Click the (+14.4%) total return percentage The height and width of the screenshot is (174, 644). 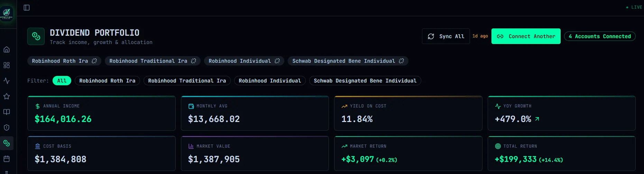[551, 160]
